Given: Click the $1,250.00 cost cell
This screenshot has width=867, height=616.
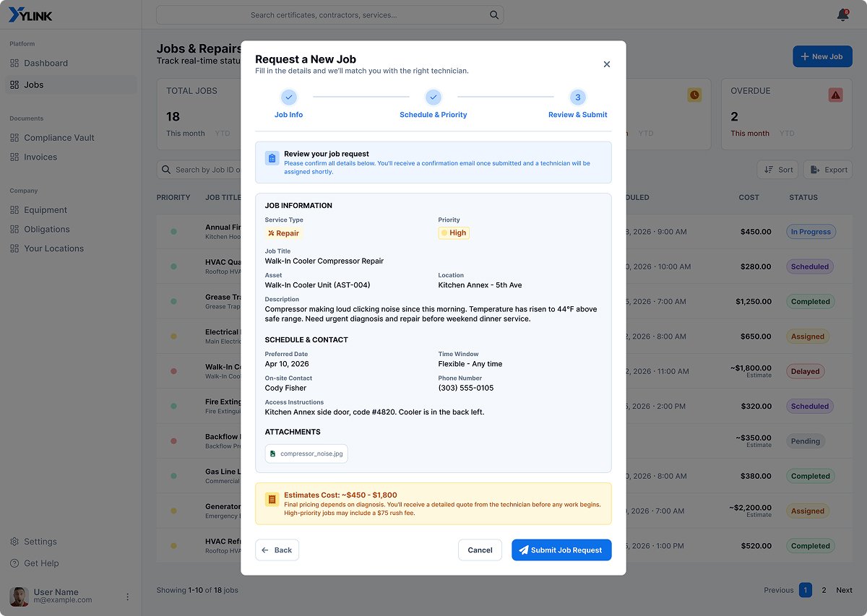Looking at the screenshot, I should click(754, 302).
